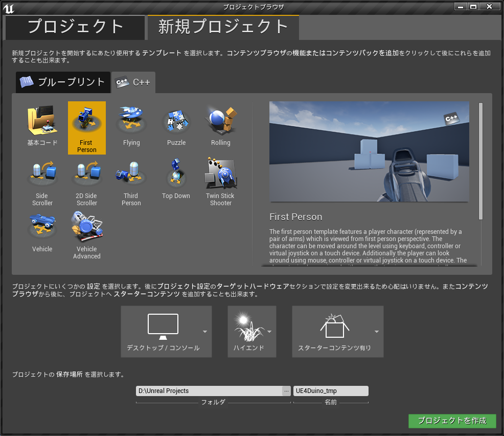Open the ハイエンド quality dropdown arrow
Viewport: 504px width, 436px height.
[269, 332]
